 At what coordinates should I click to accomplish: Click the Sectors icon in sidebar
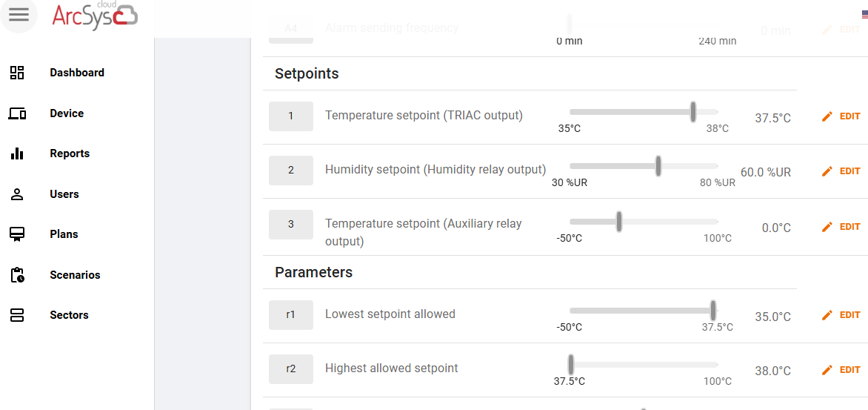point(17,315)
